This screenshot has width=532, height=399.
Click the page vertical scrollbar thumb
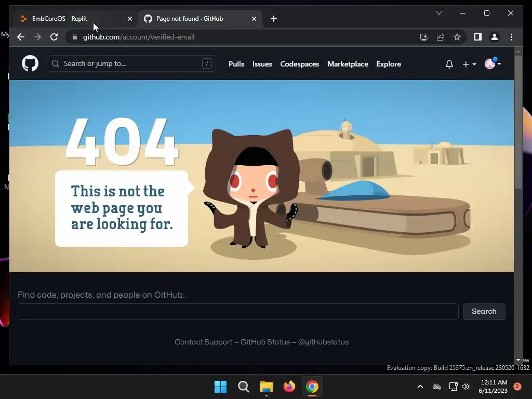pos(518,122)
